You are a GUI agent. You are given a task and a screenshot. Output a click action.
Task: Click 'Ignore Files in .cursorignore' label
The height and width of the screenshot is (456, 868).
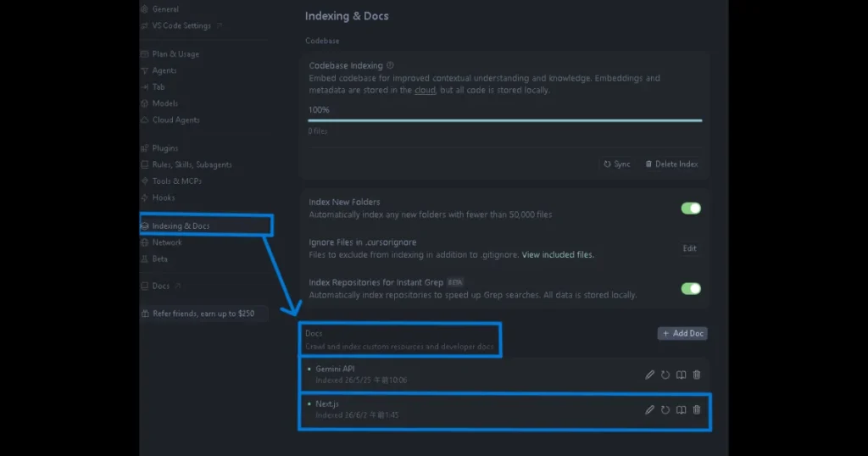(x=363, y=242)
